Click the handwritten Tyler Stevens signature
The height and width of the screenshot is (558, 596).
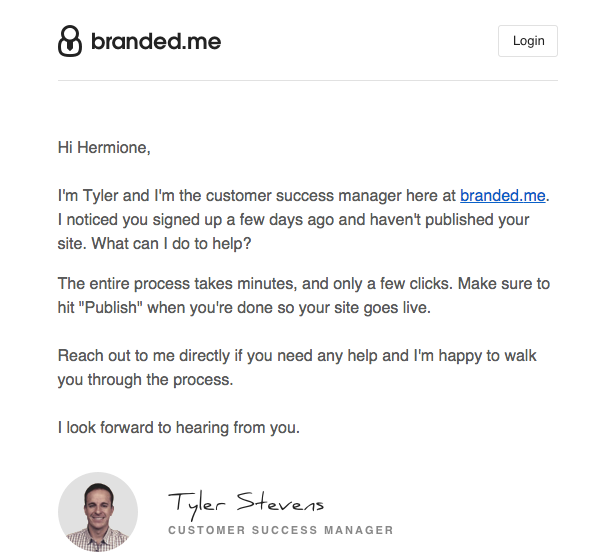tap(246, 504)
